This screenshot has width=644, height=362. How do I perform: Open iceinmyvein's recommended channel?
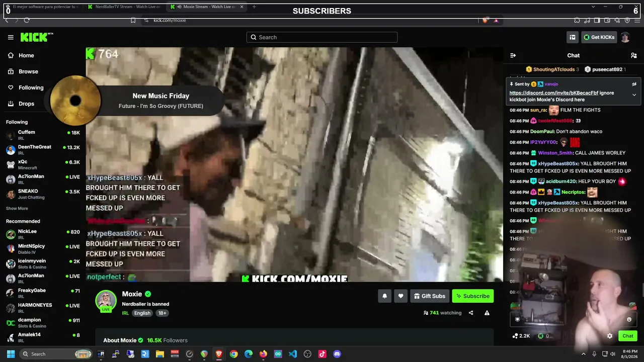(x=43, y=263)
